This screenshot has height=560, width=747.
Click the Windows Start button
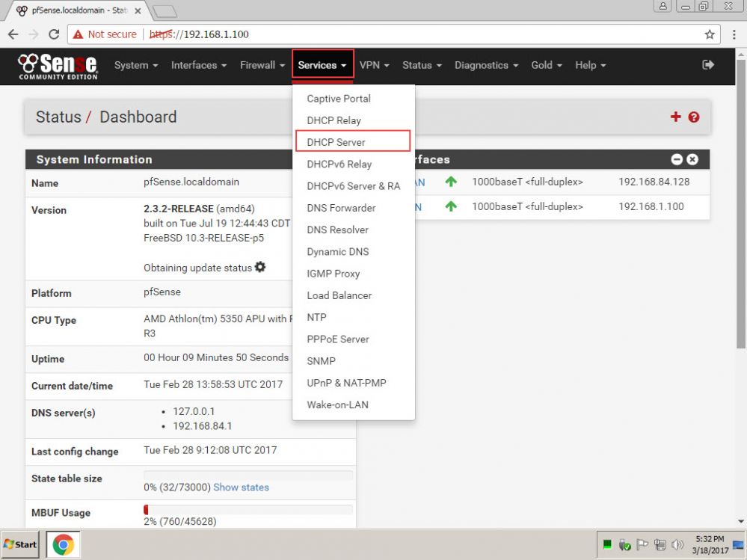pyautogui.click(x=20, y=544)
